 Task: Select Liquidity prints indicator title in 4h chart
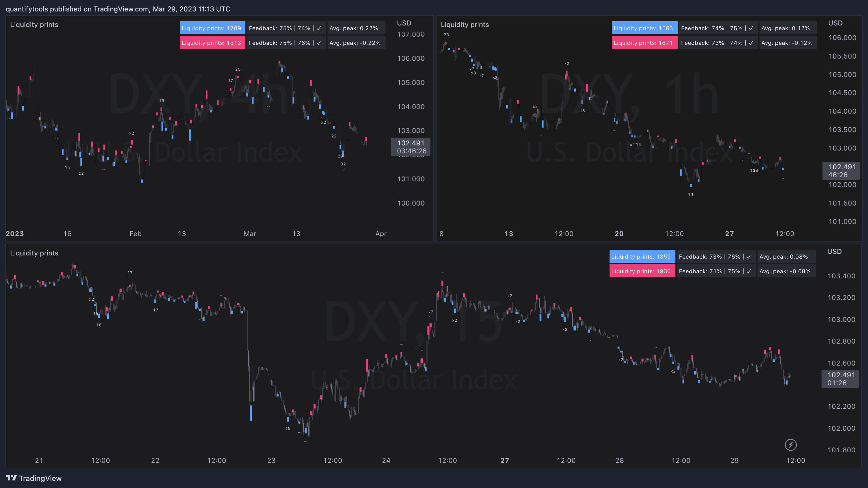[x=34, y=24]
